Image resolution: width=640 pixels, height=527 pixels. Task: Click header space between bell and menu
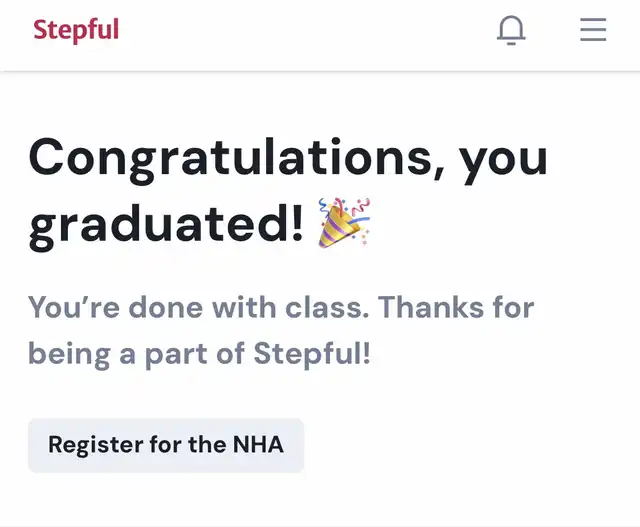click(x=553, y=30)
